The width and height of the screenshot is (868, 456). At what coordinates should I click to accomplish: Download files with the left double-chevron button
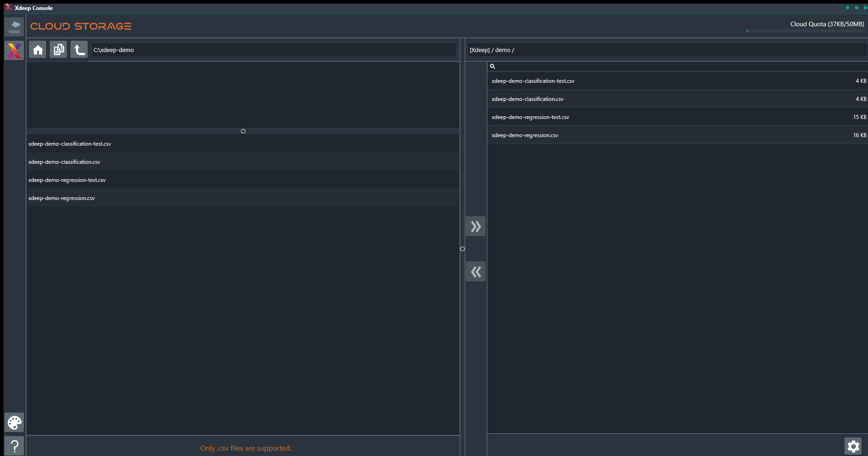coord(476,271)
